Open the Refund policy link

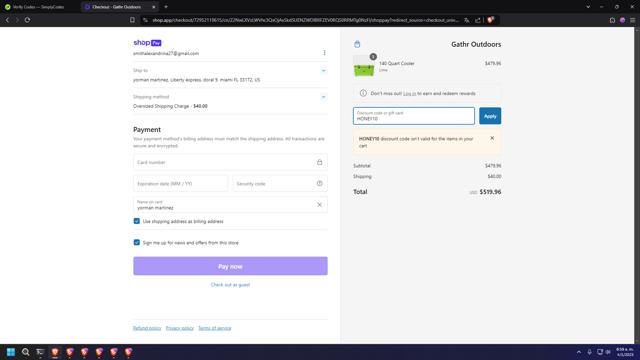point(147,328)
